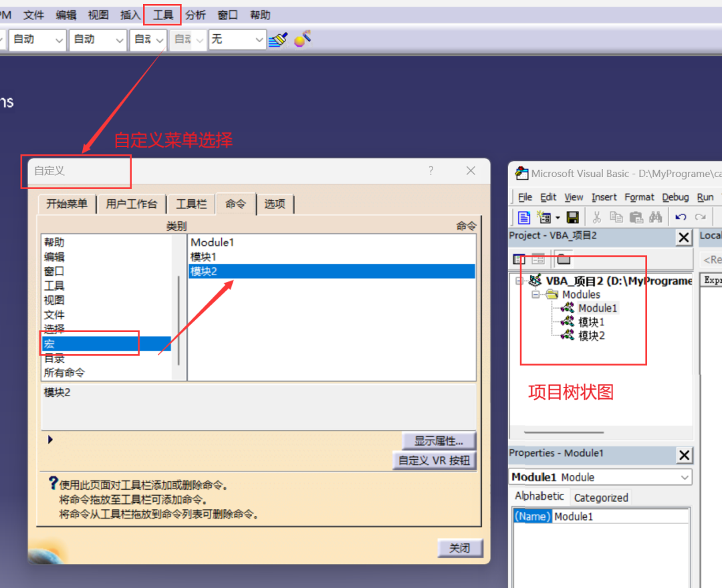Viewport: 722px width, 588px height.
Task: Click the View CATIA document icon
Action: pos(523,216)
